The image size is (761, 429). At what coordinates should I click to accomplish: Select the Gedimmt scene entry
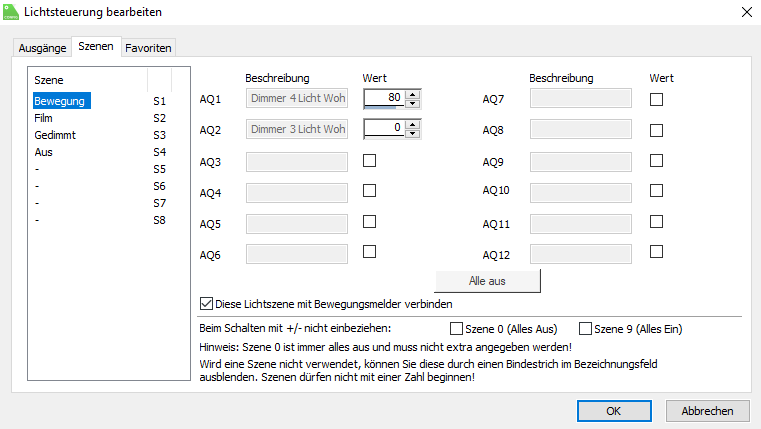click(x=55, y=135)
